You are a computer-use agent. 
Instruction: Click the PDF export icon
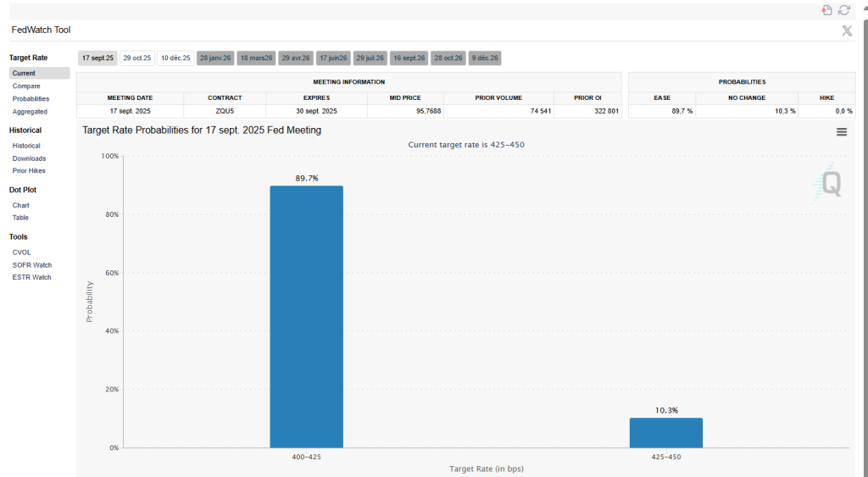pos(826,10)
